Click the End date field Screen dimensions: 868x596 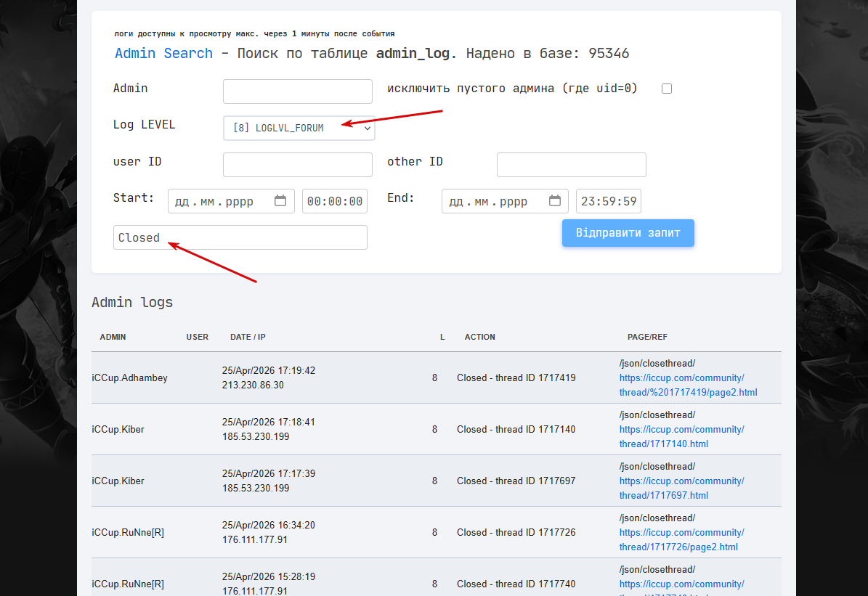[x=505, y=201]
